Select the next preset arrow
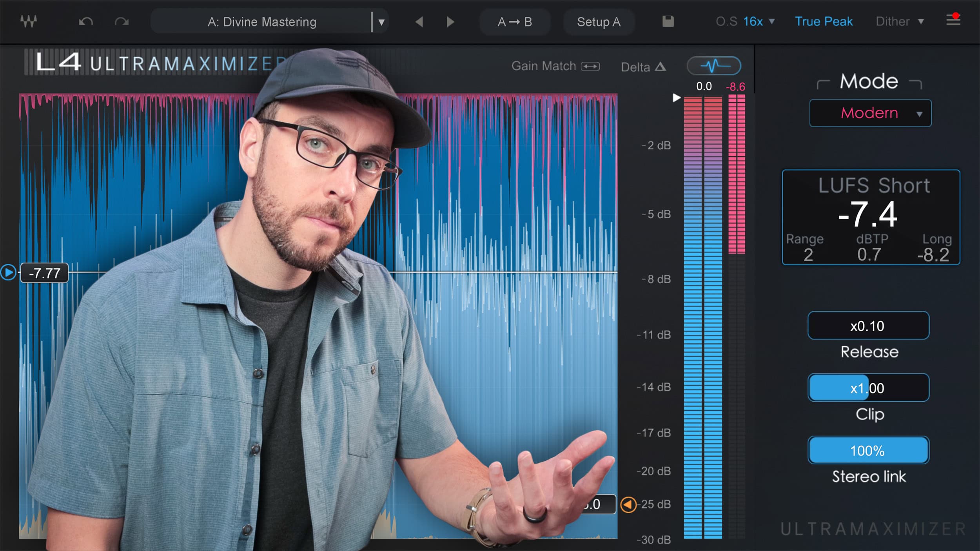The width and height of the screenshot is (980, 551). pos(450,22)
